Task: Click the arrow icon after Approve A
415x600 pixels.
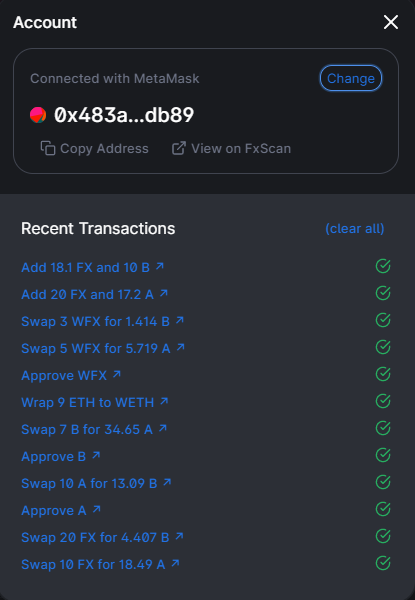Action: click(96, 509)
